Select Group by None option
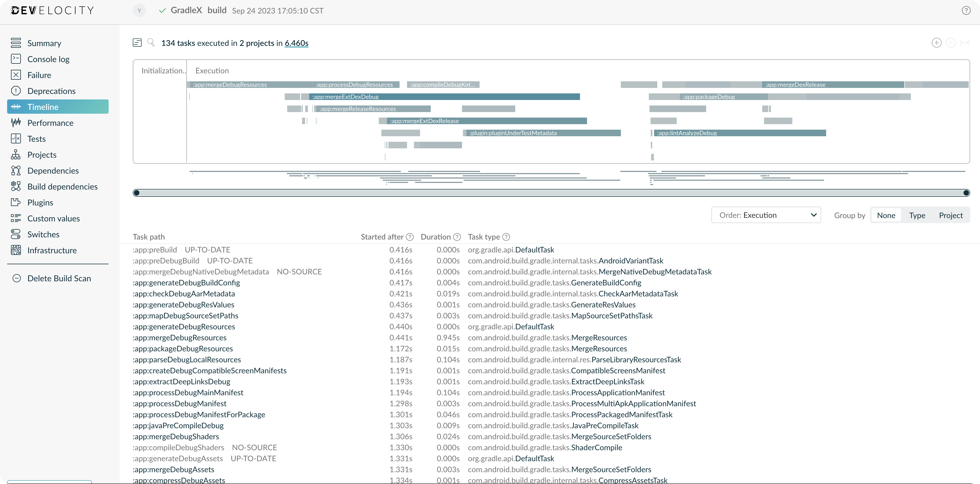Viewport: 980px width, 484px height. [x=886, y=215]
